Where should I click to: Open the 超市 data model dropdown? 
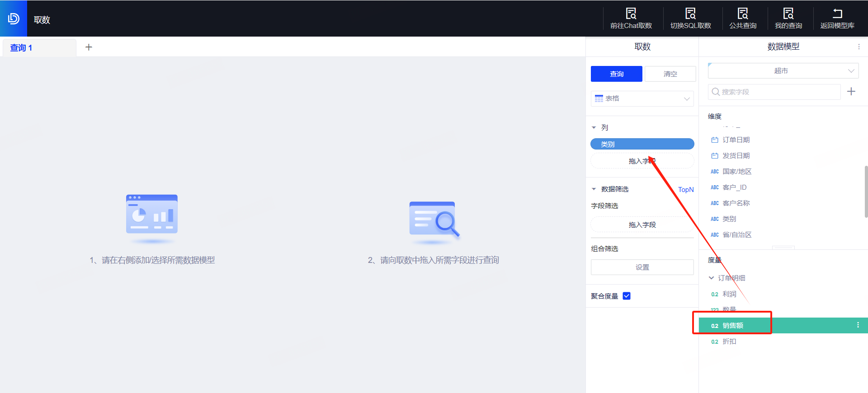coord(783,71)
